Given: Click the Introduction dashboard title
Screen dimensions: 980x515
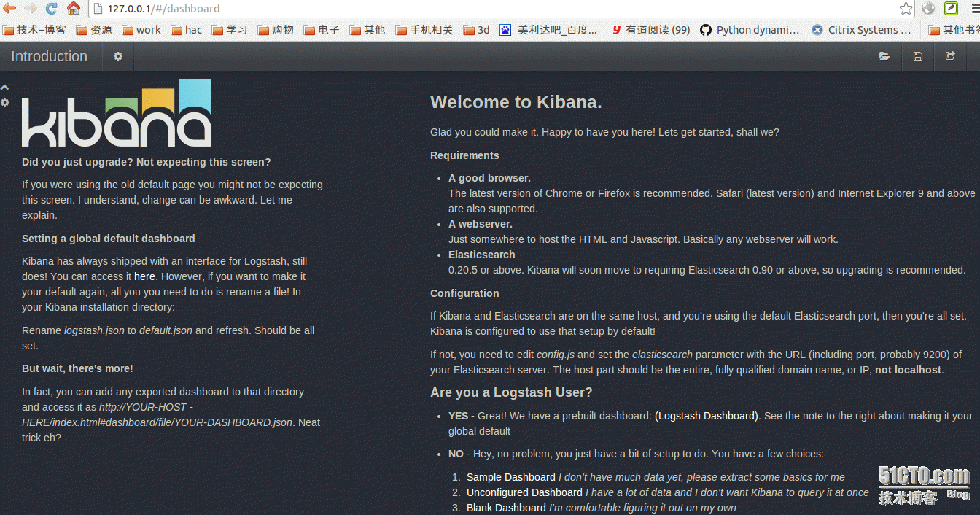Looking at the screenshot, I should coord(49,56).
